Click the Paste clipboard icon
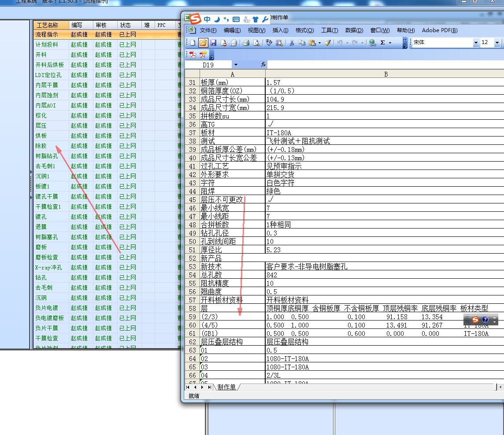This screenshot has width=504, height=435. [312, 42]
